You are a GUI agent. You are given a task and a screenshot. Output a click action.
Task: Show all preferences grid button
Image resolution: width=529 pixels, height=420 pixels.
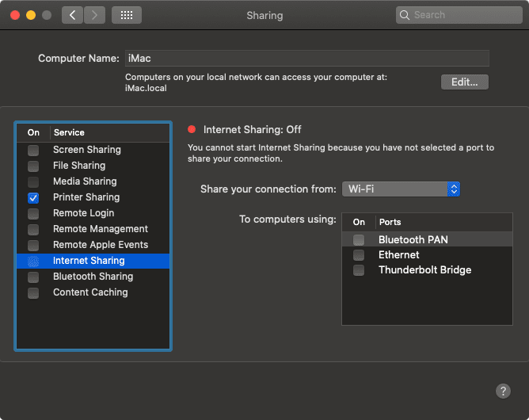click(127, 15)
